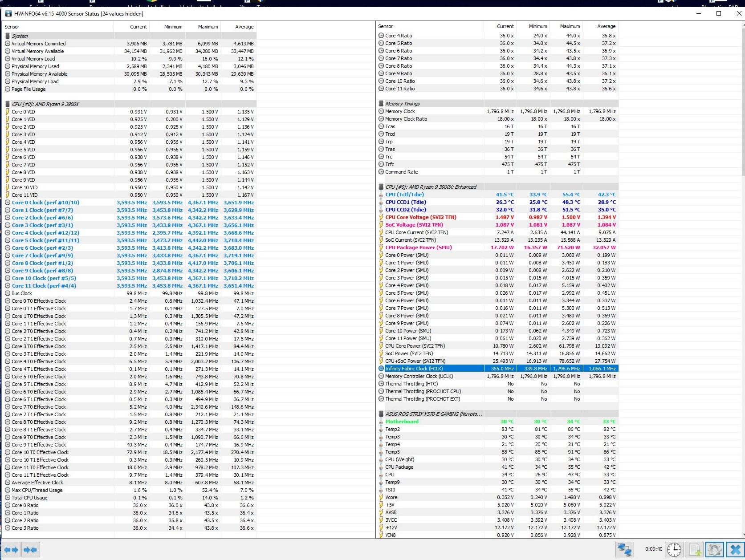Screen dimensions: 745x560
Task: Close sensor status with the blue X icon
Action: [735, 550]
